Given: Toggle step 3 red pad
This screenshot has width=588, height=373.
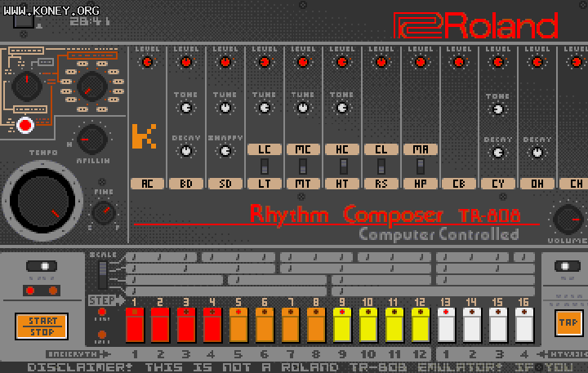Looking at the screenshot, I should click(x=186, y=325).
